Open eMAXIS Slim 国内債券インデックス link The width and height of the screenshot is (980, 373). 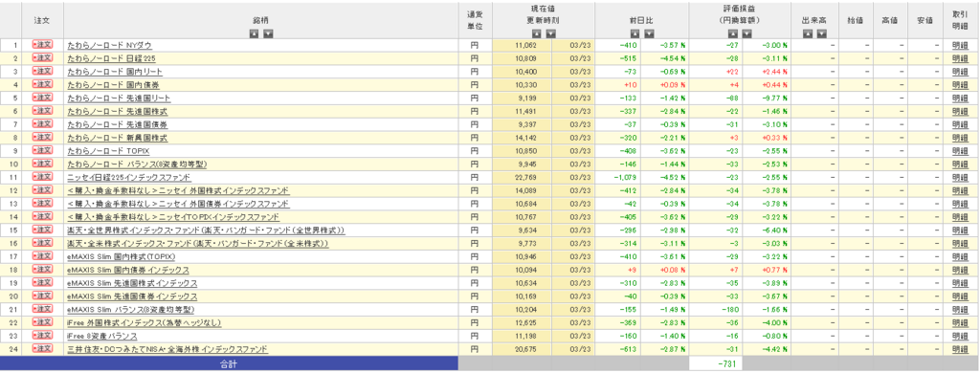tap(127, 270)
